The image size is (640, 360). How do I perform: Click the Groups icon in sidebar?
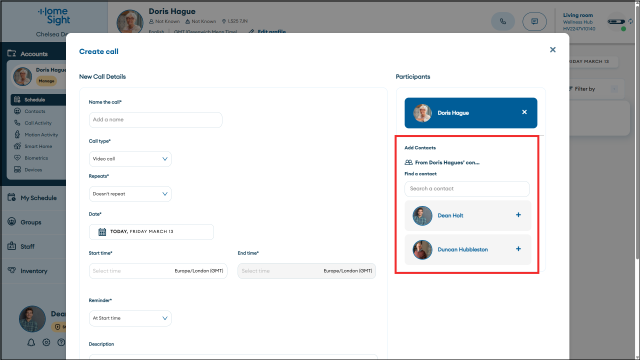point(11,222)
